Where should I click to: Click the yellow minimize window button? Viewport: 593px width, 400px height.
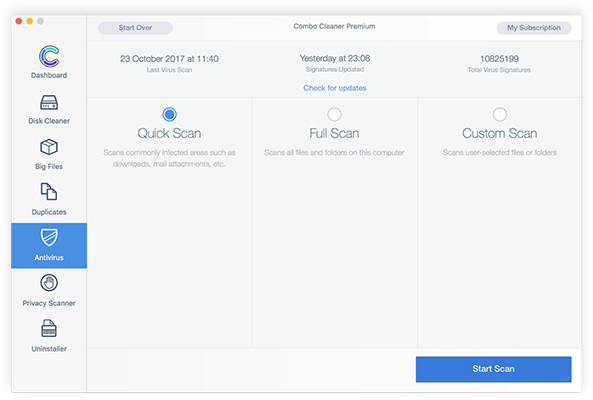pyautogui.click(x=29, y=21)
